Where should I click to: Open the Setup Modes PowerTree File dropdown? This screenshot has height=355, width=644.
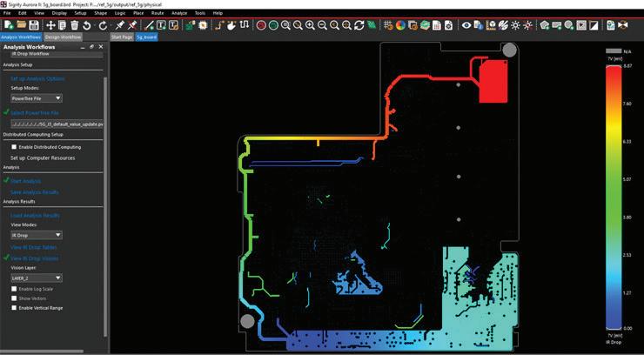tap(37, 98)
